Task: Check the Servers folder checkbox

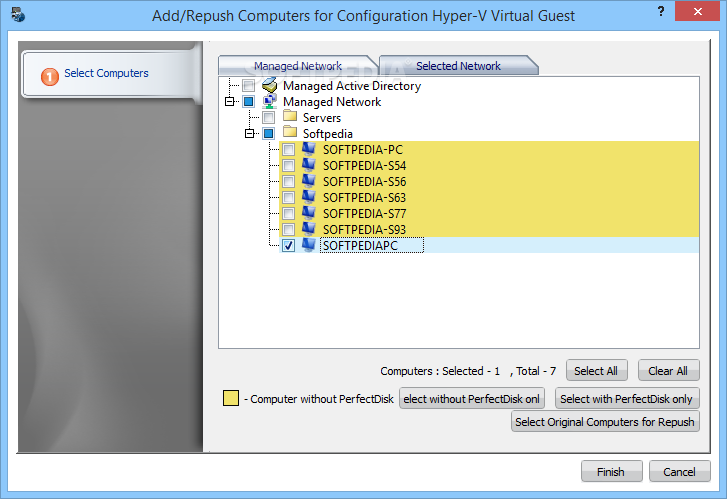Action: [x=268, y=117]
